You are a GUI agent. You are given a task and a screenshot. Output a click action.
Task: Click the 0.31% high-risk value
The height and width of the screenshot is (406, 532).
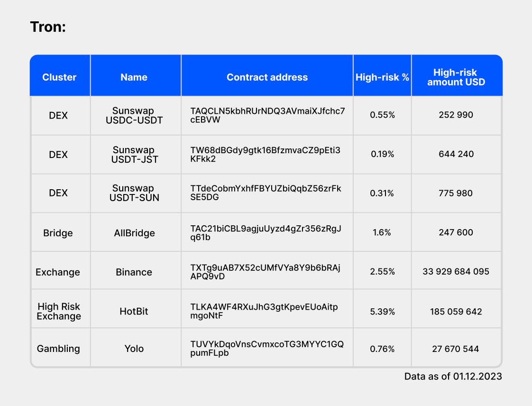(382, 193)
